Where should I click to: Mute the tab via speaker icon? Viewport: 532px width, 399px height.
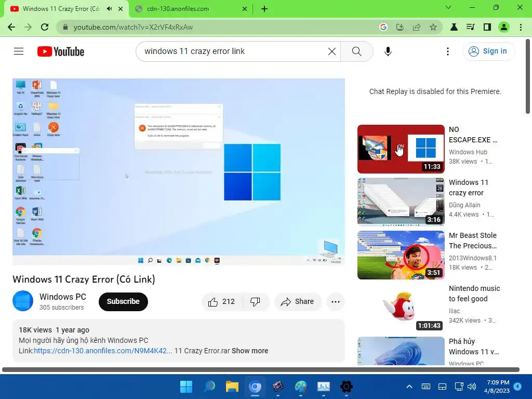coord(109,9)
